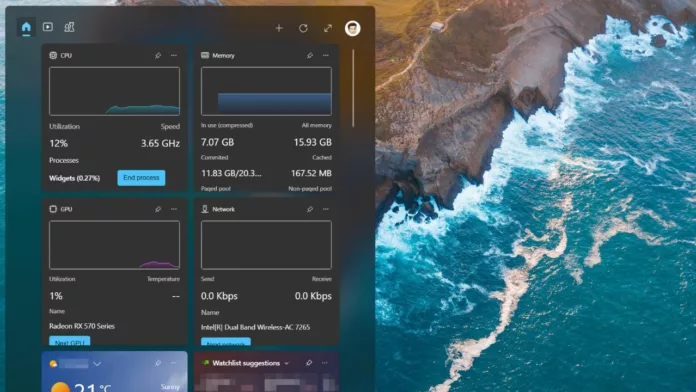Click the 7.07 GB in-use memory value
This screenshot has width=696, height=392.
pos(218,142)
